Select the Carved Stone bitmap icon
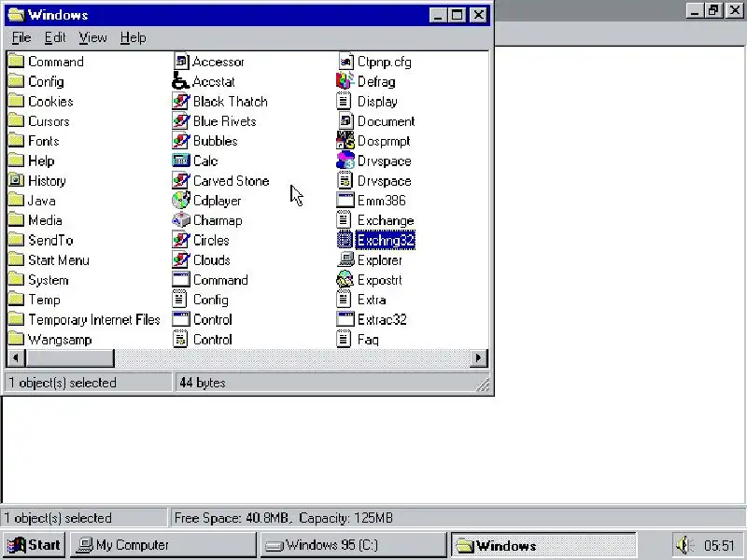The height and width of the screenshot is (560, 747). point(181,181)
